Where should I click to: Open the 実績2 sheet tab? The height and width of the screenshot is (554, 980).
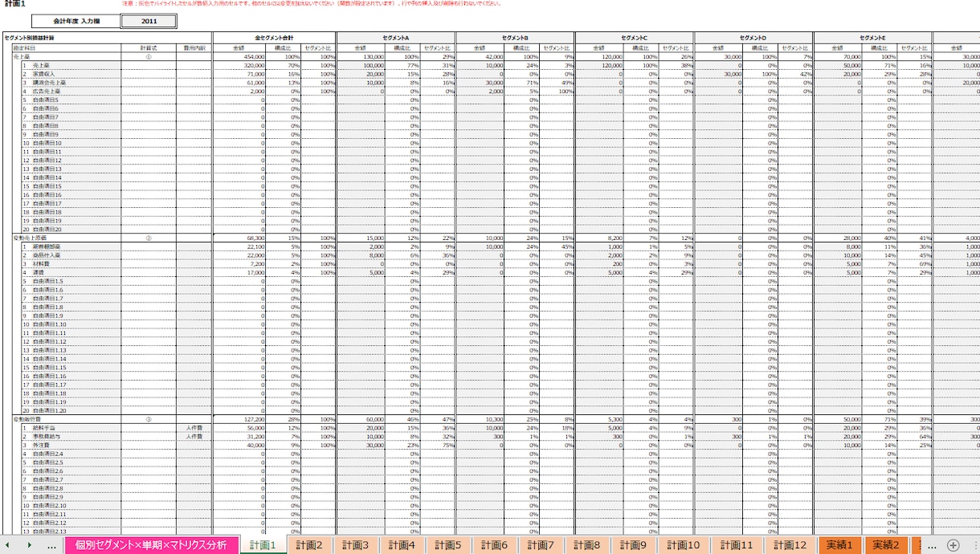[886, 545]
